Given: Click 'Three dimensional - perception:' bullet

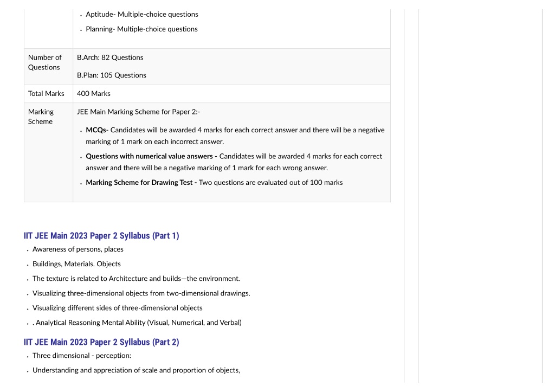Looking at the screenshot, I should click(x=82, y=356).
